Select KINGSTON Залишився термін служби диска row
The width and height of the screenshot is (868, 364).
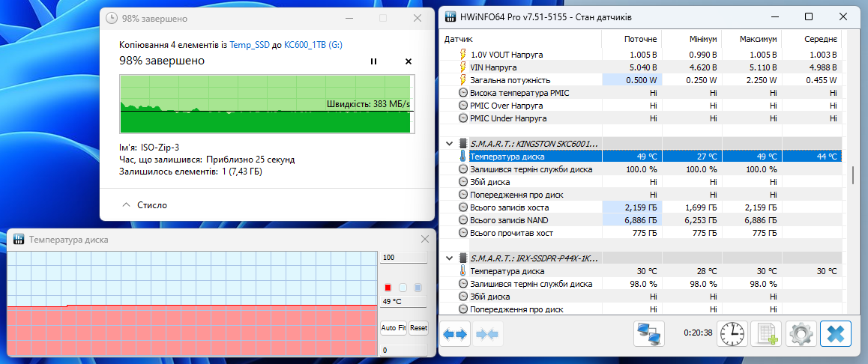pos(642,169)
